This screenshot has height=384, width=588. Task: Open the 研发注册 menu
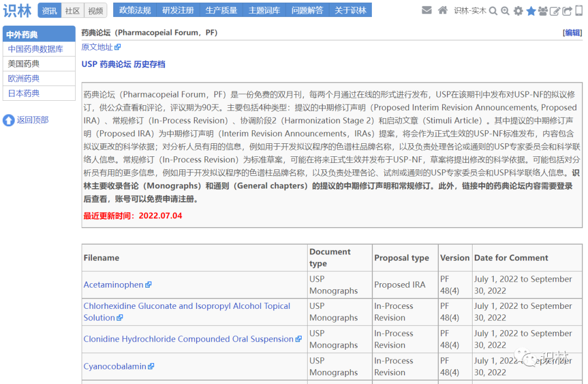click(x=178, y=10)
